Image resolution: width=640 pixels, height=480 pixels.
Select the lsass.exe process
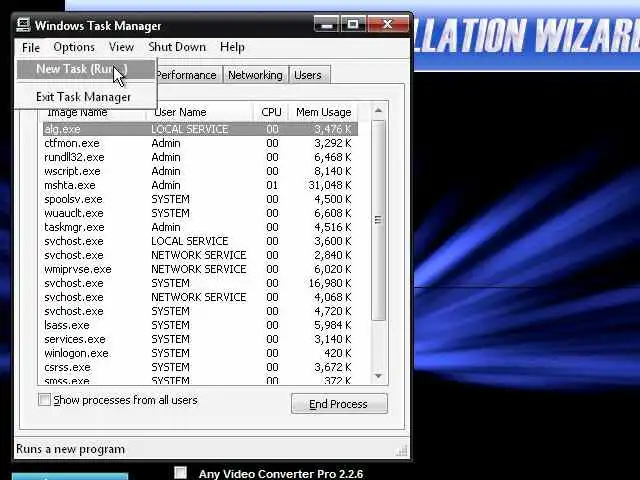200,325
